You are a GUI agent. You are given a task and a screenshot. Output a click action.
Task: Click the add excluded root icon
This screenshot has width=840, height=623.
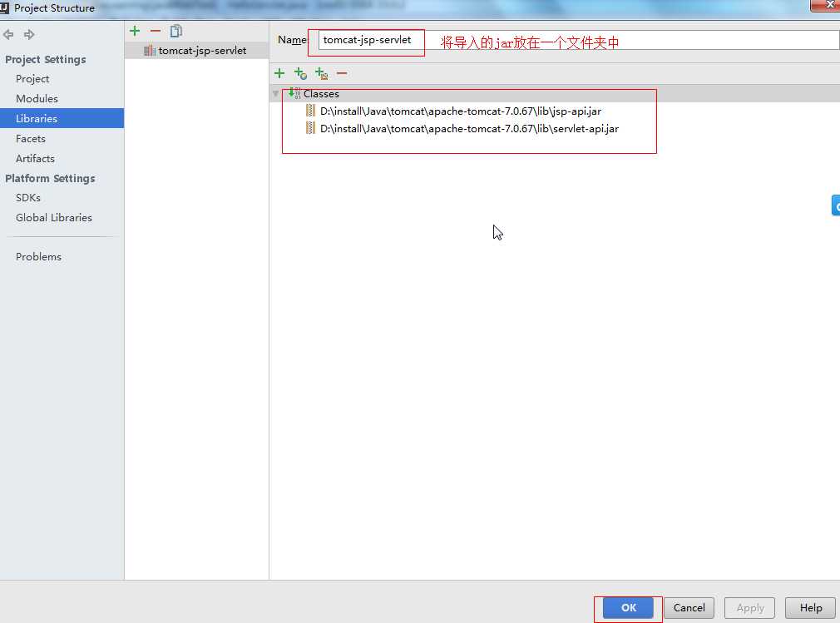click(x=321, y=73)
